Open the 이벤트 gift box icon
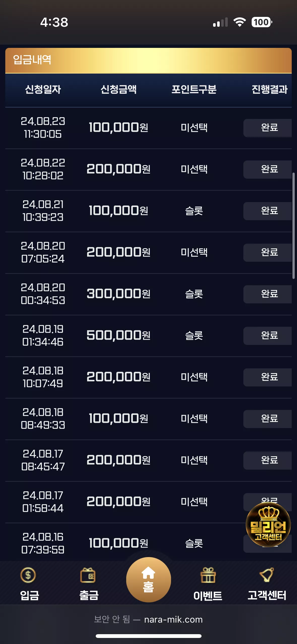The image size is (297, 644). click(x=208, y=575)
